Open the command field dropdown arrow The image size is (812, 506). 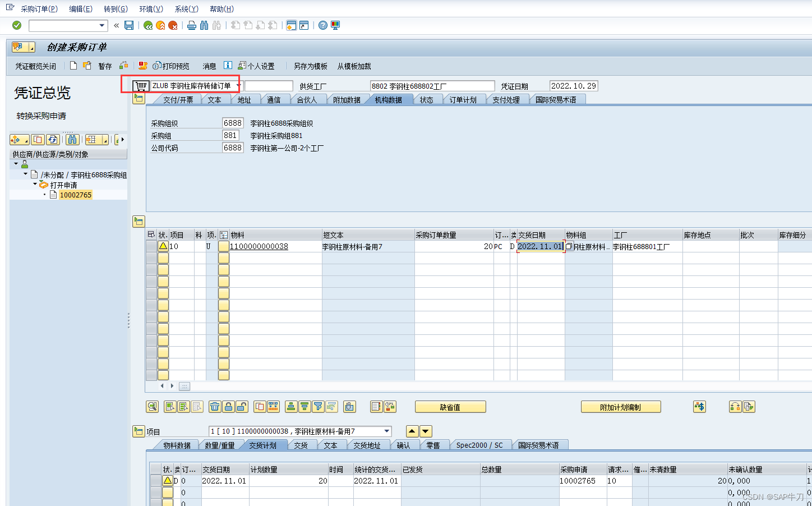(x=102, y=25)
